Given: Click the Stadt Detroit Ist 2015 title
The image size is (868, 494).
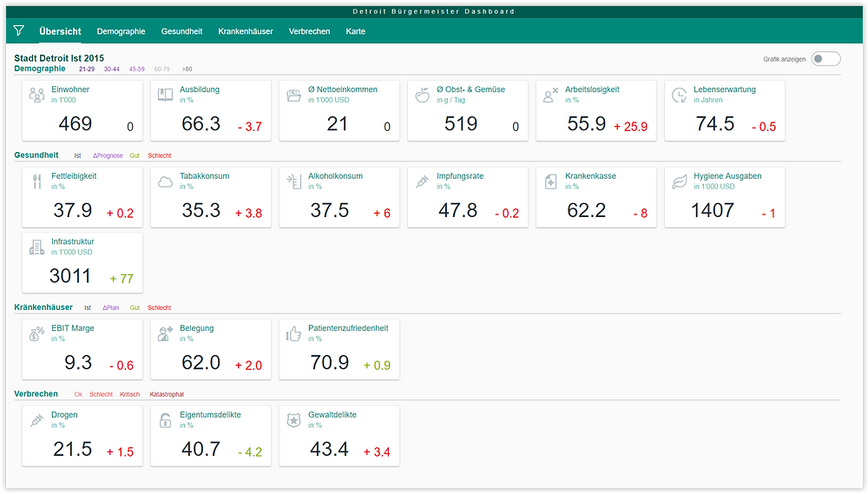Looking at the screenshot, I should tap(59, 58).
